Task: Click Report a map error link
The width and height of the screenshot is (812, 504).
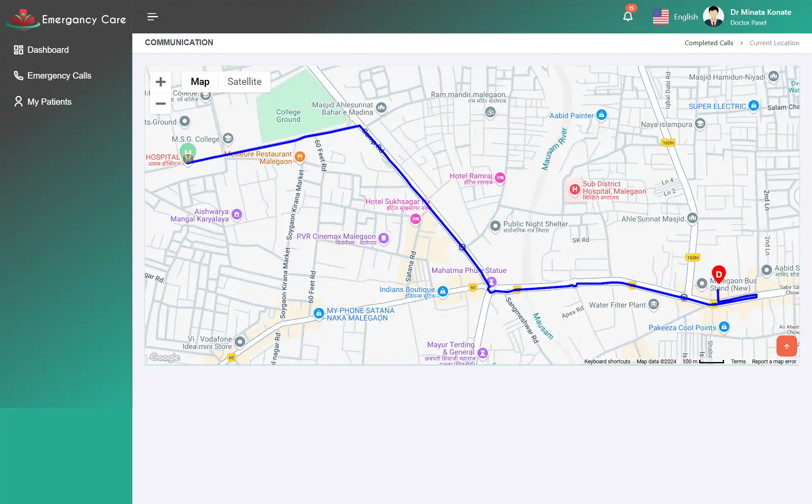Action: [774, 362]
